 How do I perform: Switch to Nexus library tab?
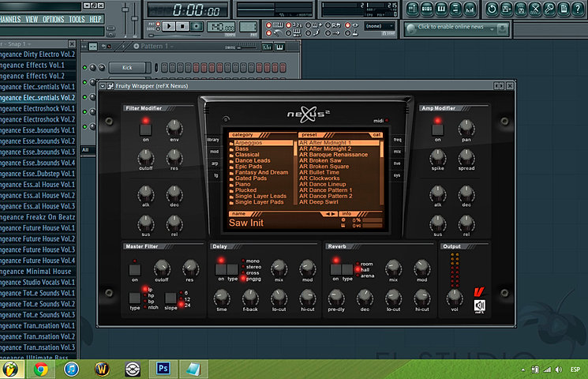click(x=214, y=140)
